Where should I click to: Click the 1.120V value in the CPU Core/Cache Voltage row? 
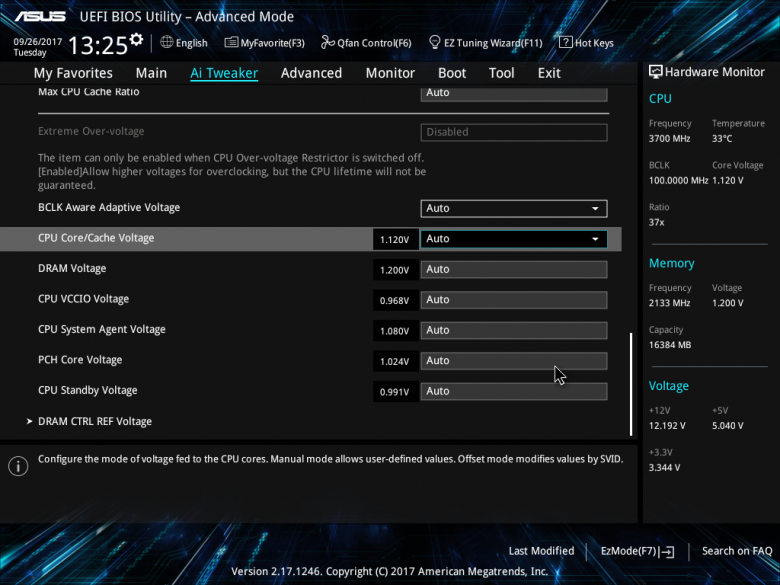[x=395, y=239]
